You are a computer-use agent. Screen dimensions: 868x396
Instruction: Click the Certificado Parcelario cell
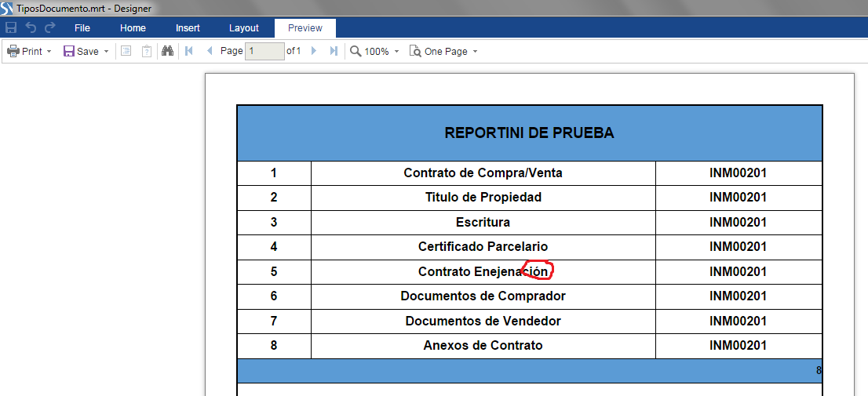pyautogui.click(x=483, y=247)
